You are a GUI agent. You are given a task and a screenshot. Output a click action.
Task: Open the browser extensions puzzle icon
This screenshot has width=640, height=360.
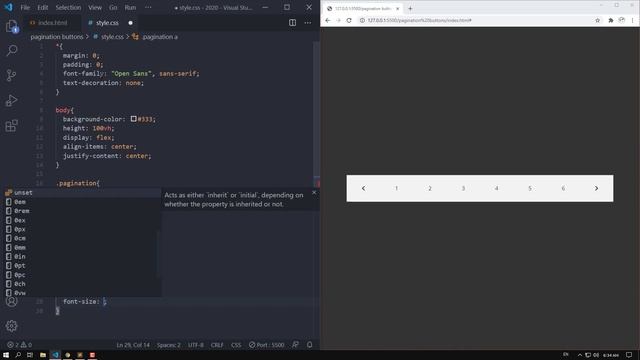pos(611,20)
